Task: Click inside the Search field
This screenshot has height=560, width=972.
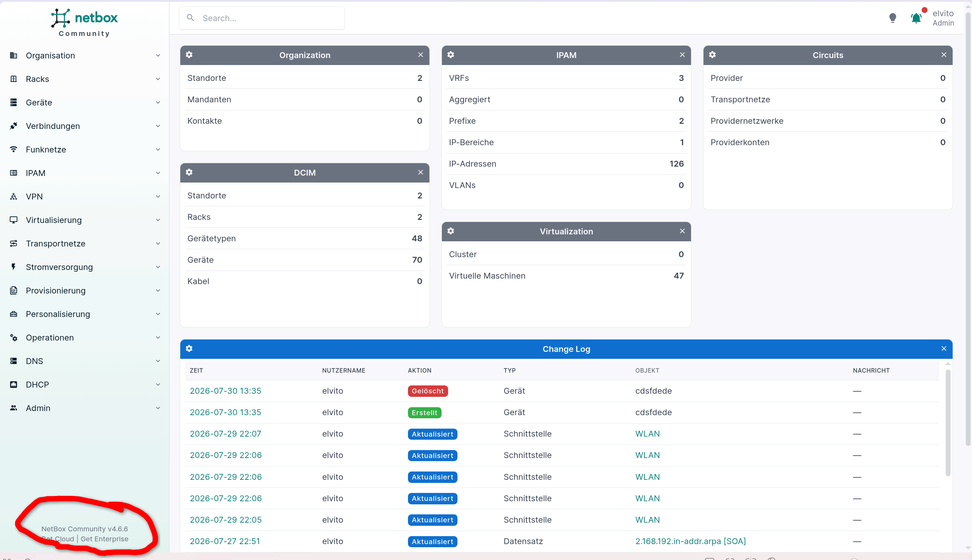Action: pos(262,18)
